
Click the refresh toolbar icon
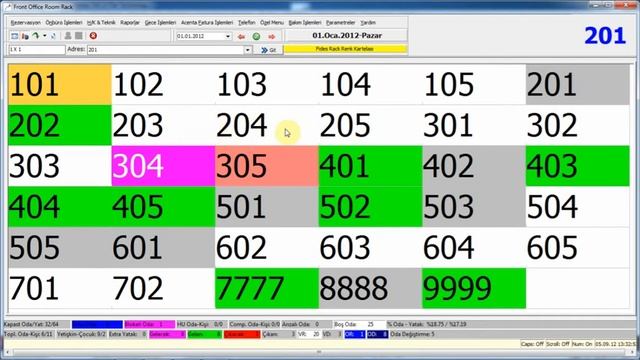tap(53, 36)
